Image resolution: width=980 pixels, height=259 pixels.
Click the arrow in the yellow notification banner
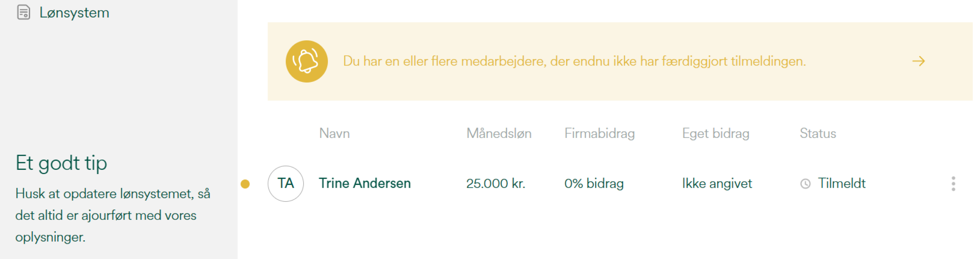click(x=918, y=61)
